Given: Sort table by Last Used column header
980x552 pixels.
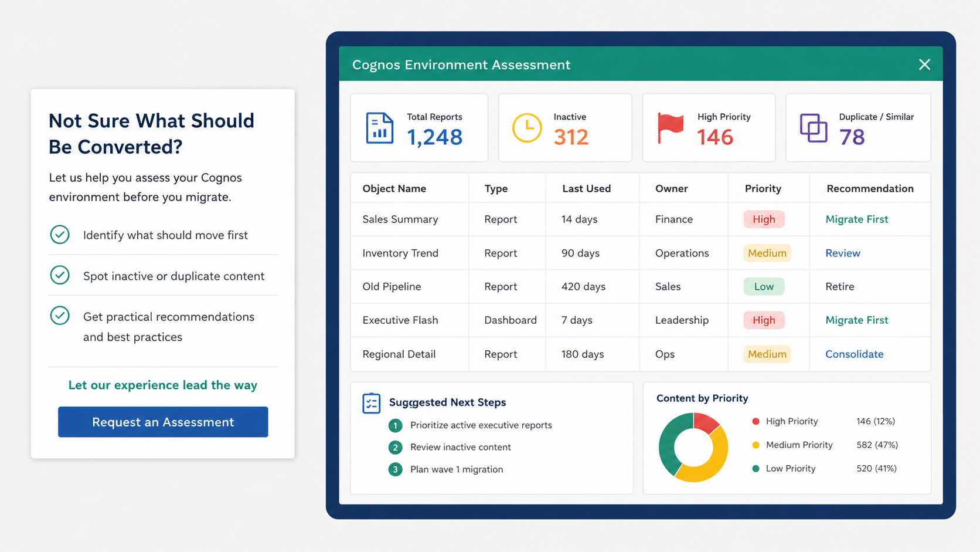Looking at the screenshot, I should click(586, 188).
